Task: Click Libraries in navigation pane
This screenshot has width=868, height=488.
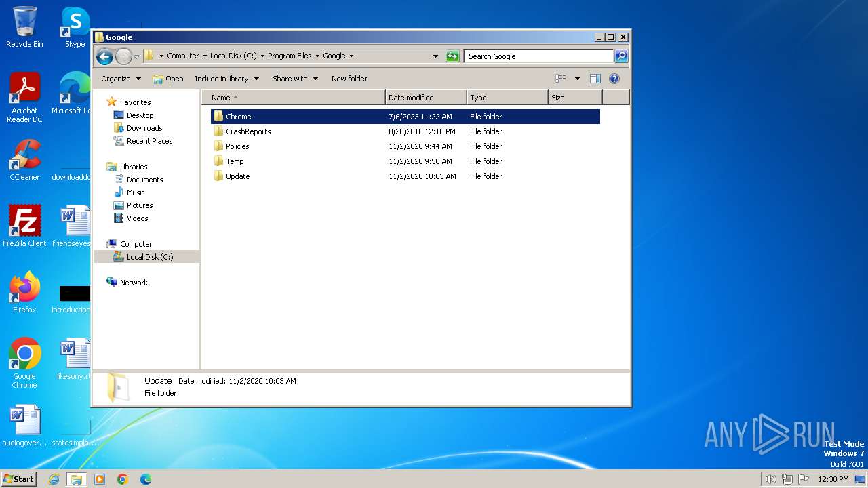Action: (127, 167)
